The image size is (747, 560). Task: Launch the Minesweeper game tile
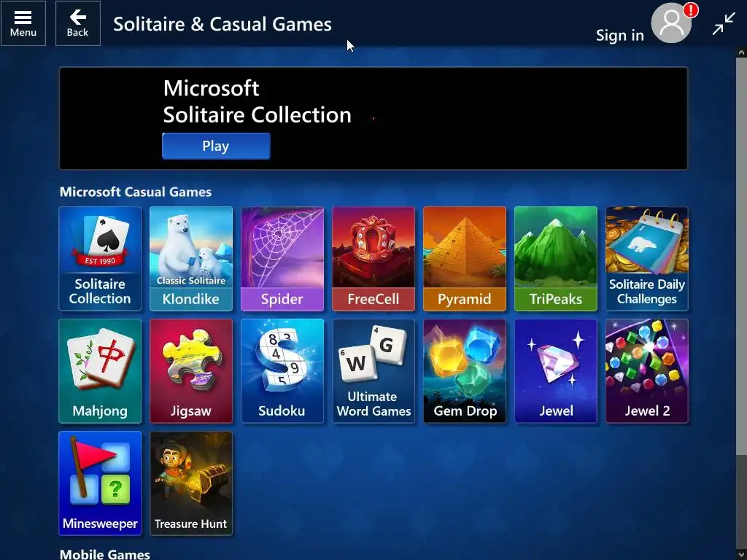tap(100, 483)
